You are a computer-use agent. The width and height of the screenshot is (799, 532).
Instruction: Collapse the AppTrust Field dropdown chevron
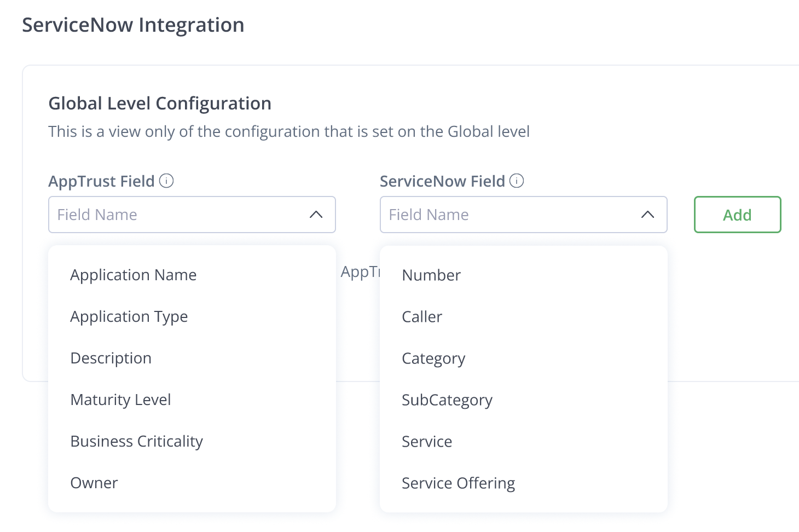(x=316, y=215)
